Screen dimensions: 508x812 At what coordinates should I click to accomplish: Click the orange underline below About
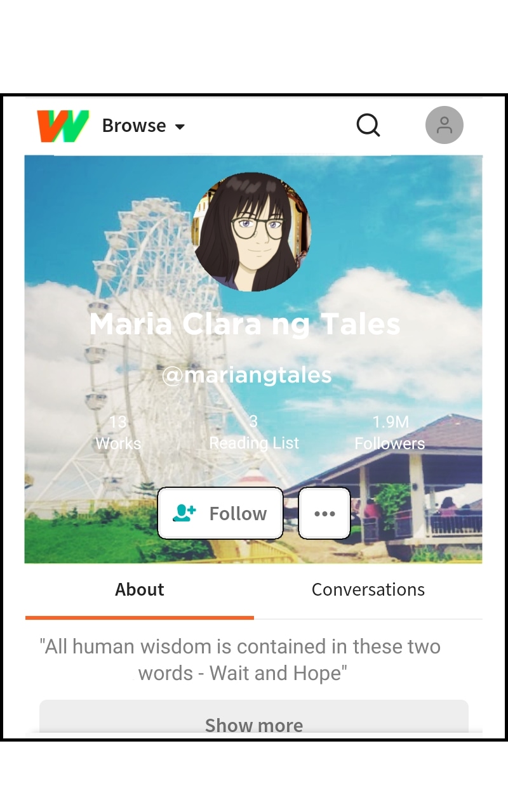pos(140,617)
